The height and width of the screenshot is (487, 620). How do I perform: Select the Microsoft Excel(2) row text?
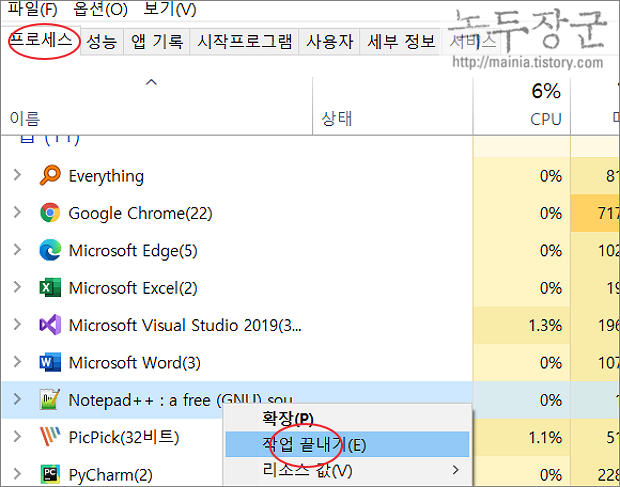133,288
